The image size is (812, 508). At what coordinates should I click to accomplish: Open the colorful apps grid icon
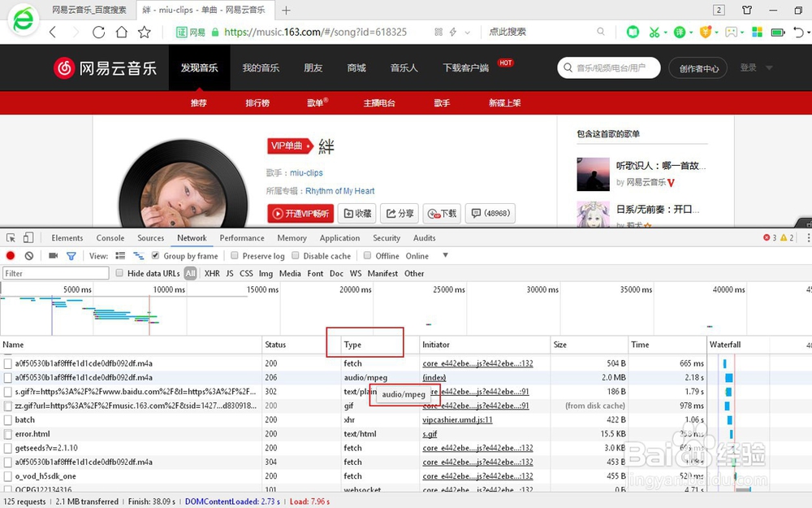pos(757,33)
